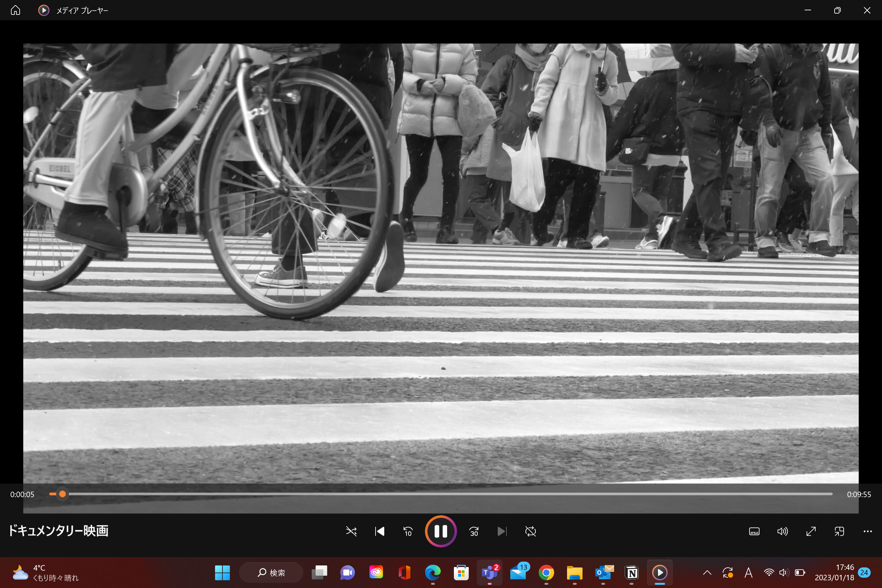The width and height of the screenshot is (882, 588).
Task: Open volume control flyout
Action: (782, 531)
